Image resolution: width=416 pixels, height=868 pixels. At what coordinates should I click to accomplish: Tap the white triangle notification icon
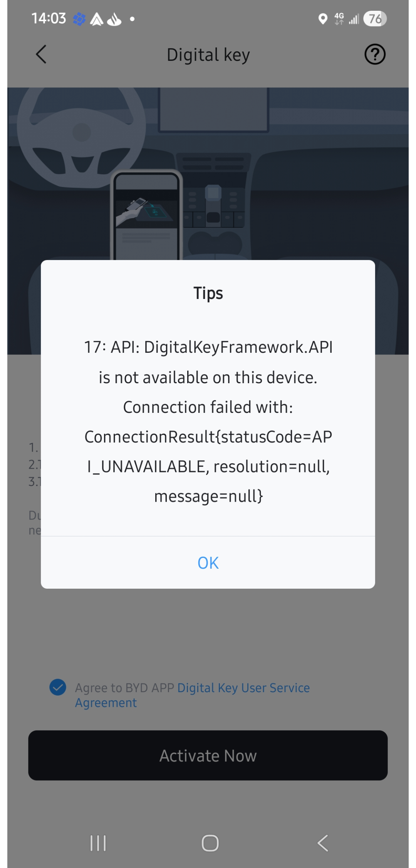[x=97, y=19]
